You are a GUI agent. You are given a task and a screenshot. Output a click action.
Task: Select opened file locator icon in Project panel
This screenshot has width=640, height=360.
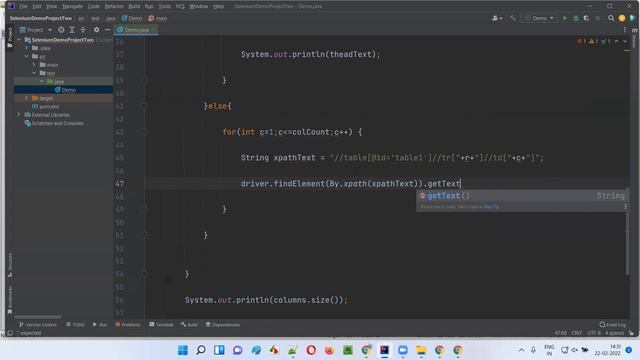coord(61,30)
